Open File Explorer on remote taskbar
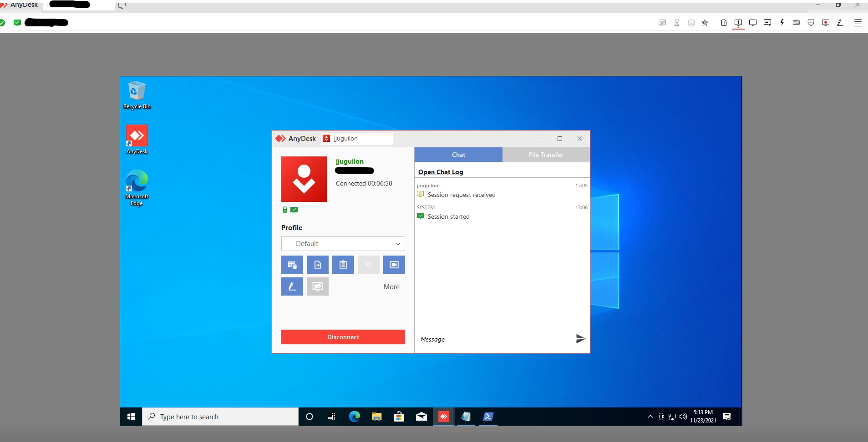The image size is (868, 442). click(x=376, y=417)
